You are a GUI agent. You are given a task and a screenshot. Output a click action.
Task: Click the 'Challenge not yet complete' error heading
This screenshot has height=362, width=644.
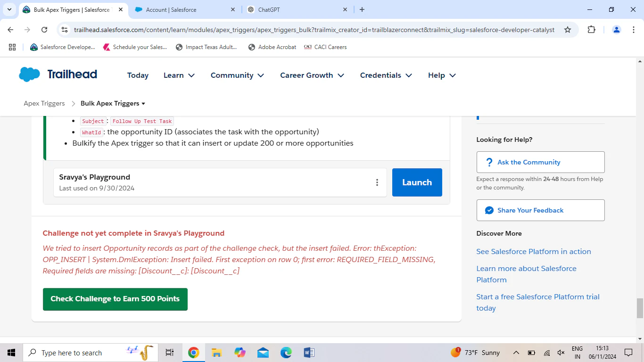pos(133,233)
